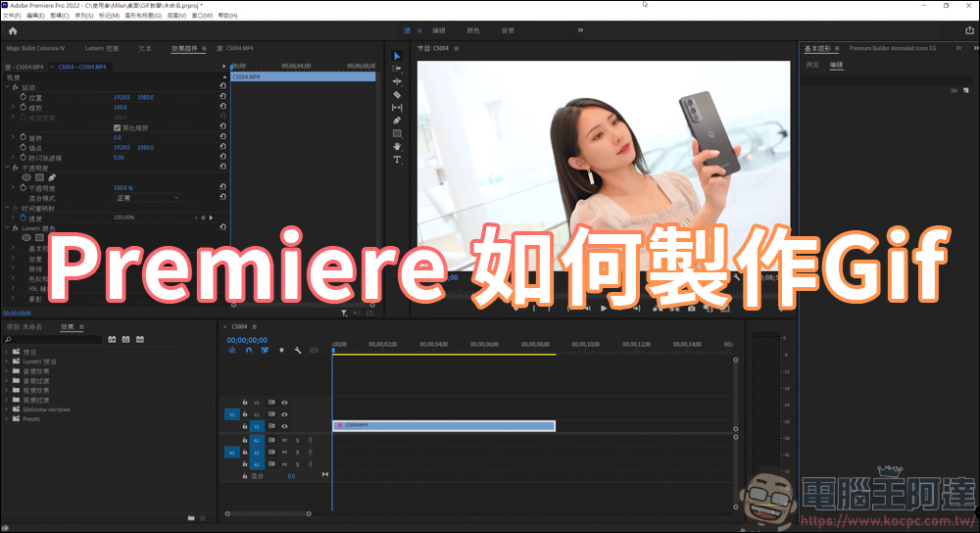The height and width of the screenshot is (533, 980).
Task: Click the blue 位置 X value 1920.0
Action: point(122,97)
